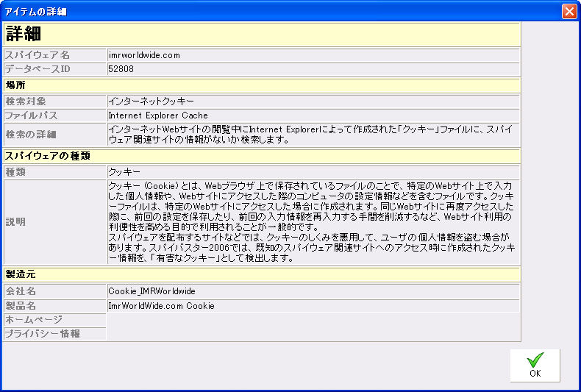This screenshot has height=392, width=581.
Task: Select the インターネットクッキー value
Action: 152,101
